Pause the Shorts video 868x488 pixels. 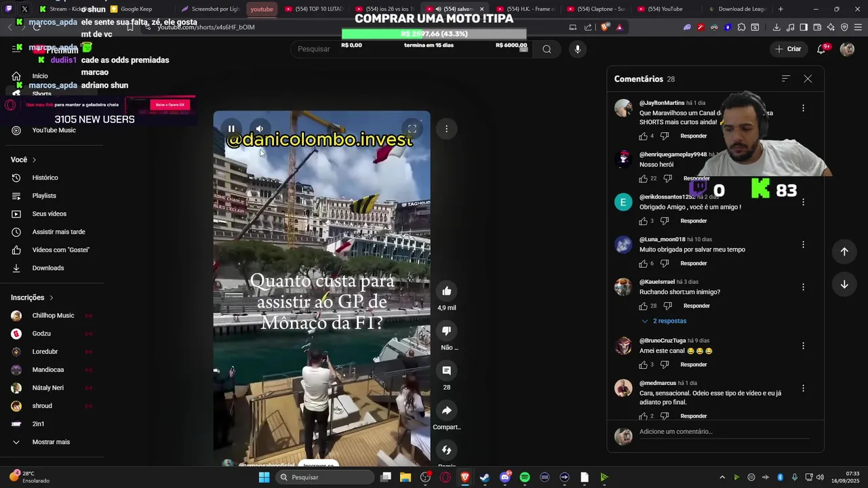(231, 129)
